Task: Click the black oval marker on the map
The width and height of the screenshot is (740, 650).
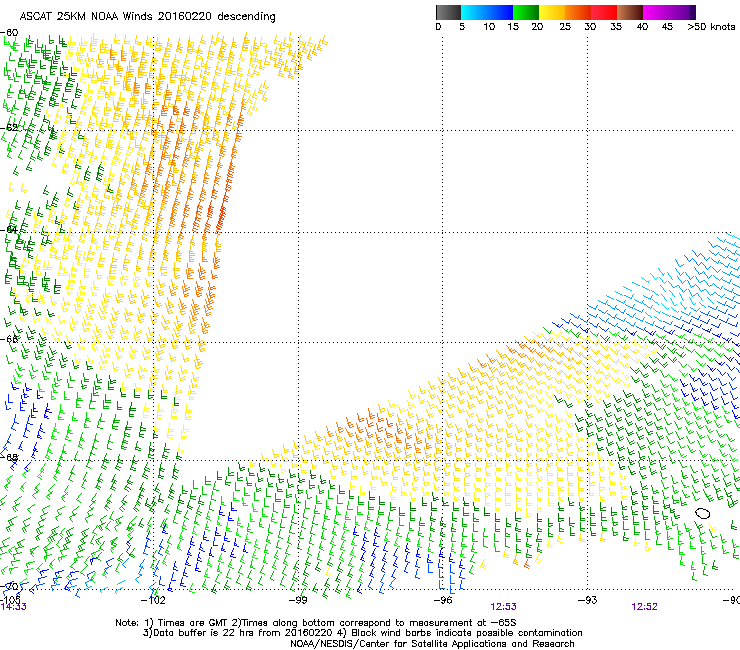Action: 702,514
